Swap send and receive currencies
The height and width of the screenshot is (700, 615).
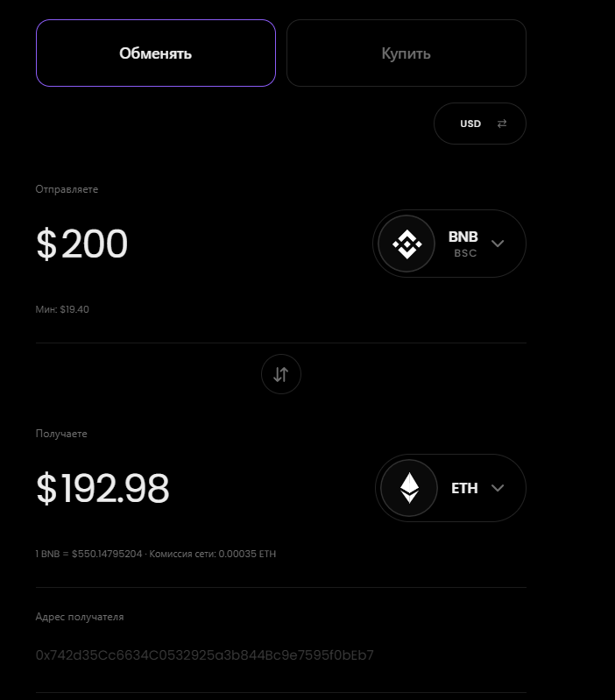pyautogui.click(x=281, y=374)
